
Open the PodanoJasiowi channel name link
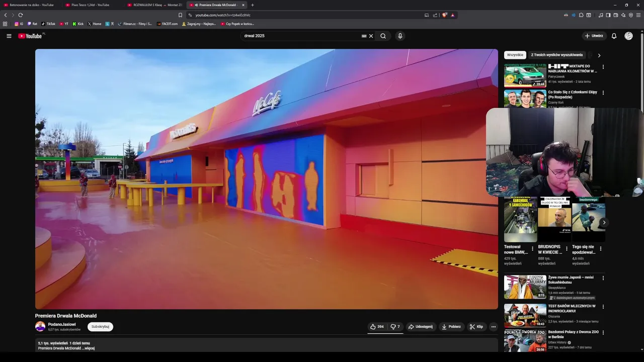(x=62, y=324)
